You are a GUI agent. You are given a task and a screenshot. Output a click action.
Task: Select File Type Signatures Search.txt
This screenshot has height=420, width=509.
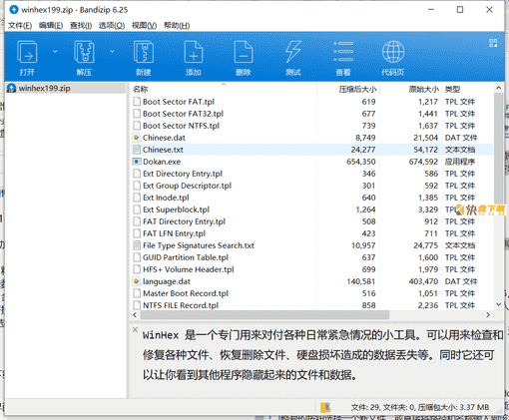(312, 245)
